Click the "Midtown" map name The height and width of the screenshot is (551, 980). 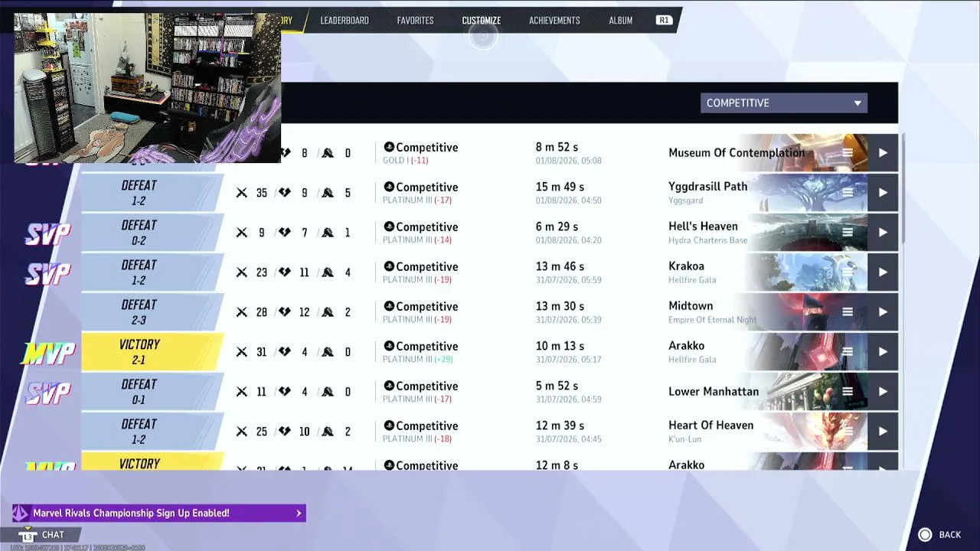click(691, 306)
